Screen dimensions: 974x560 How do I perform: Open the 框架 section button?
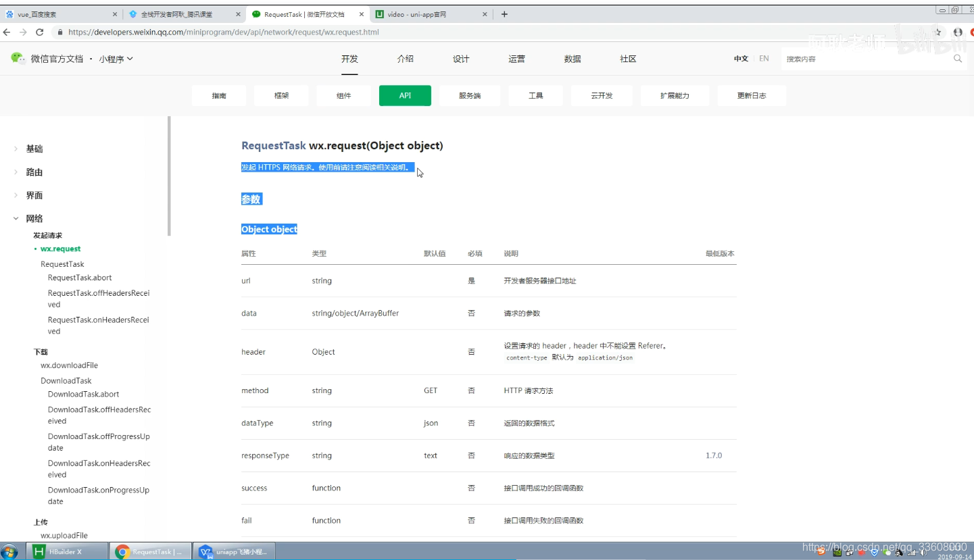click(x=281, y=96)
